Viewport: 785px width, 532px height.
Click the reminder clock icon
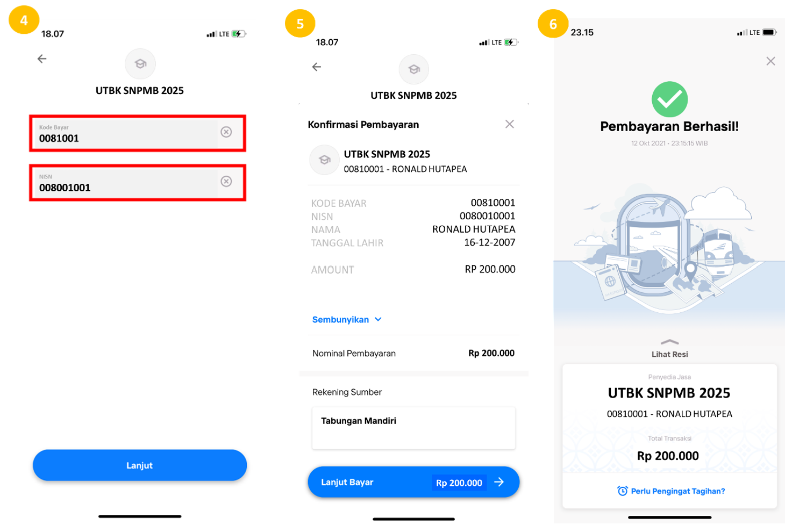point(623,491)
